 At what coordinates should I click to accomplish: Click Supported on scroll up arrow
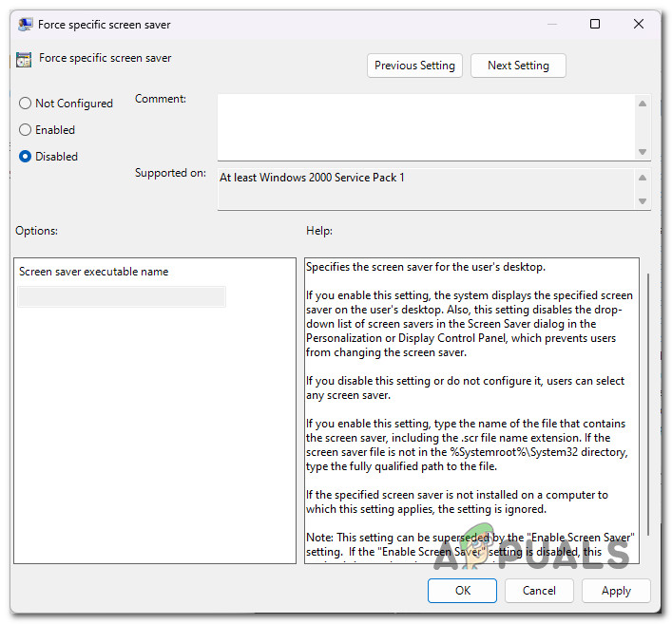[642, 178]
